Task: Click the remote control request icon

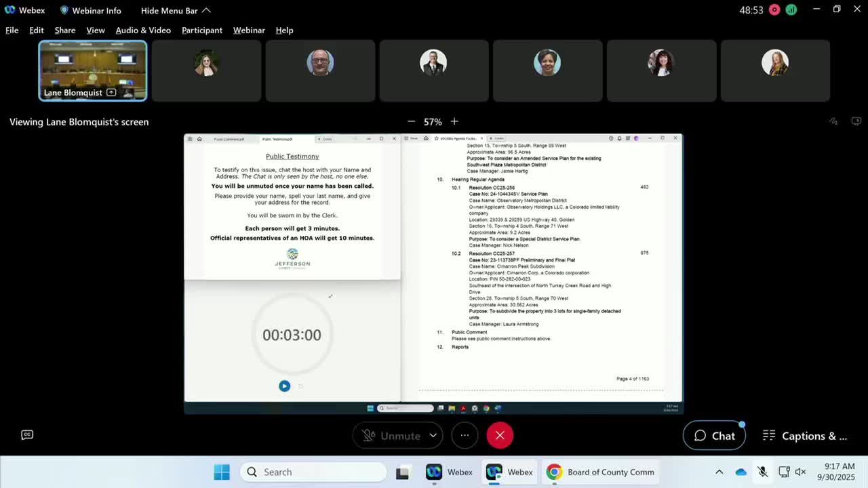Action: tap(856, 121)
